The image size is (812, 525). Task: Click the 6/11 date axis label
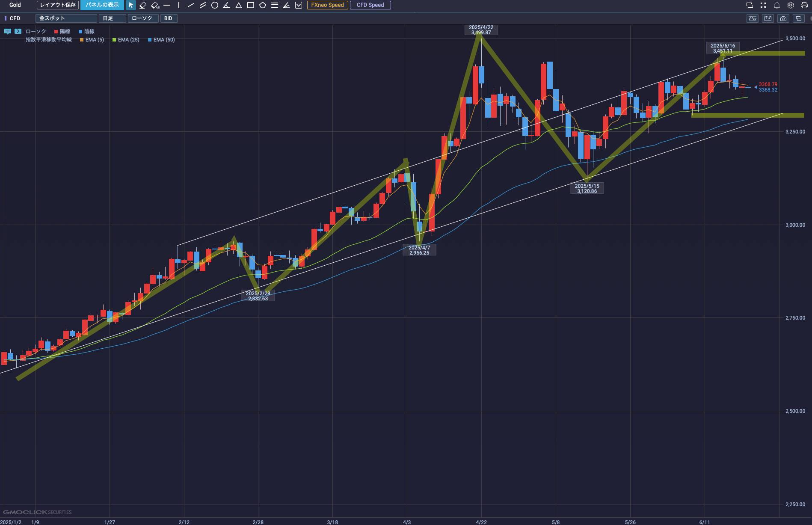705,522
